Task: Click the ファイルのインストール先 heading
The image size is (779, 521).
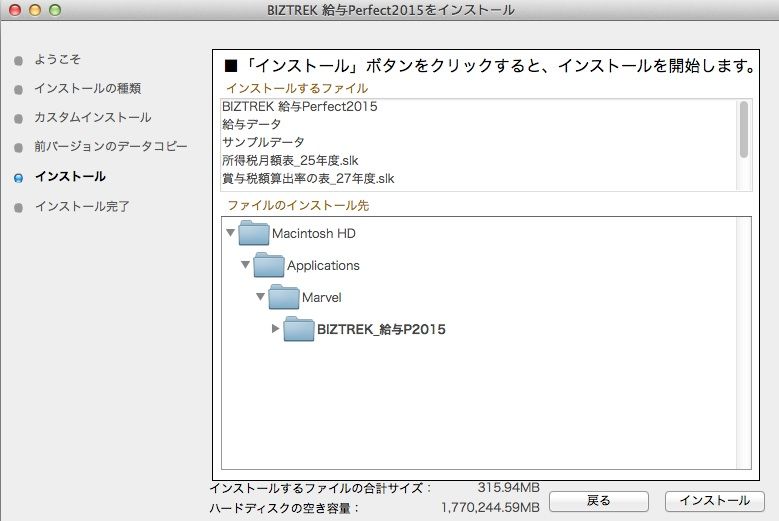Action: point(298,206)
